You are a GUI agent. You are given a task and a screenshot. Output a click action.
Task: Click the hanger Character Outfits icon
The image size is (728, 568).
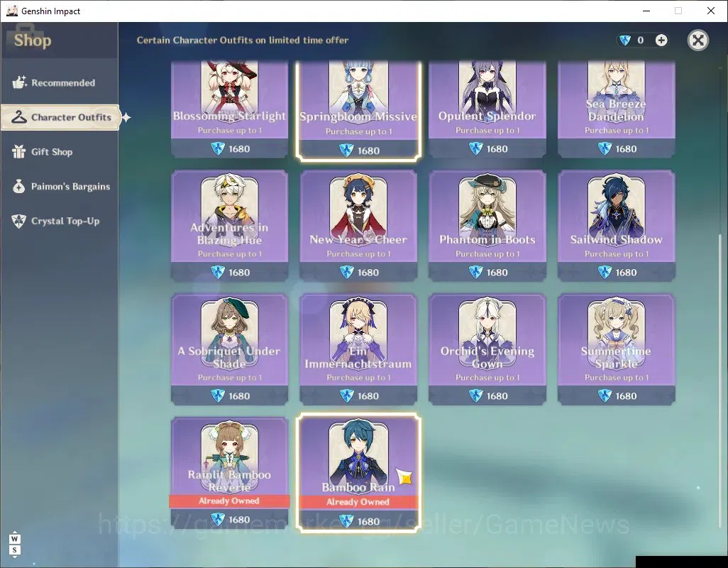coord(19,117)
